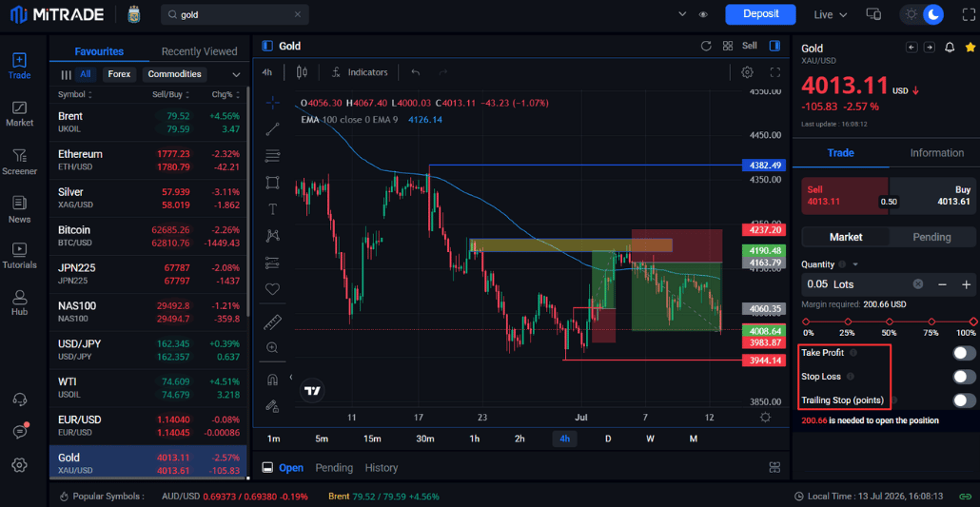The image size is (980, 507).
Task: Select the text annotation tool
Action: point(272,209)
